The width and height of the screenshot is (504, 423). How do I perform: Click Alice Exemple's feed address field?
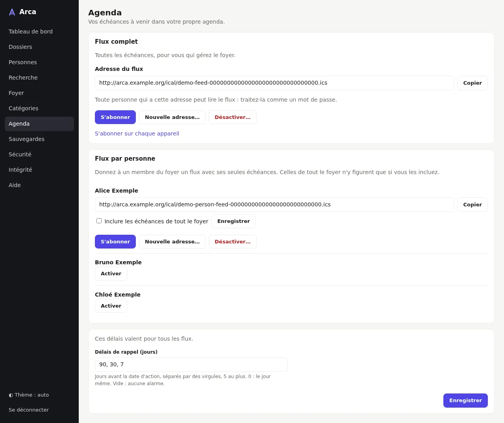point(274,205)
